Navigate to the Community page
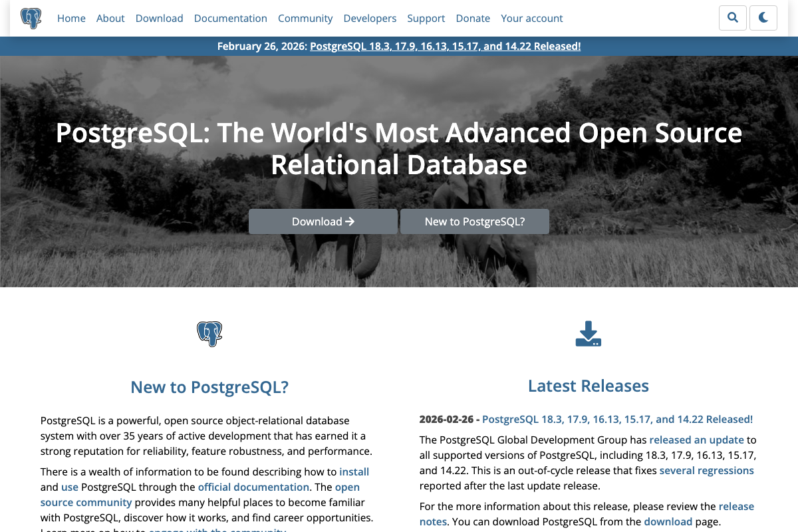 click(x=305, y=19)
